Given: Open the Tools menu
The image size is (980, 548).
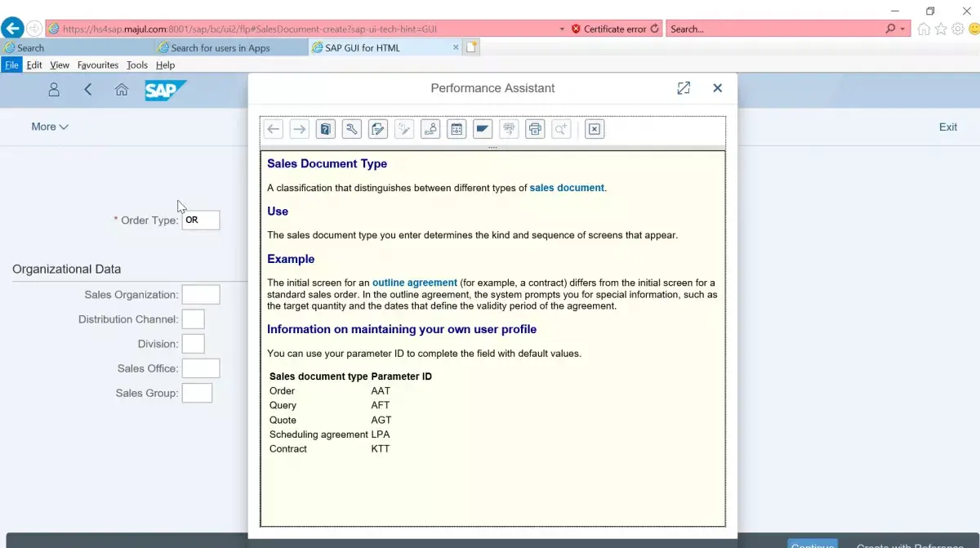Looking at the screenshot, I should coord(137,65).
